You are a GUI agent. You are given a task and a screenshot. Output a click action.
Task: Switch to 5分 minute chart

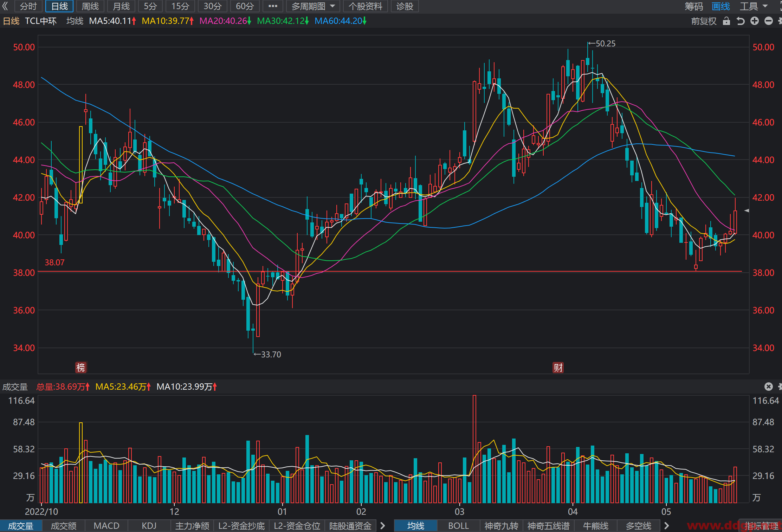[150, 6]
